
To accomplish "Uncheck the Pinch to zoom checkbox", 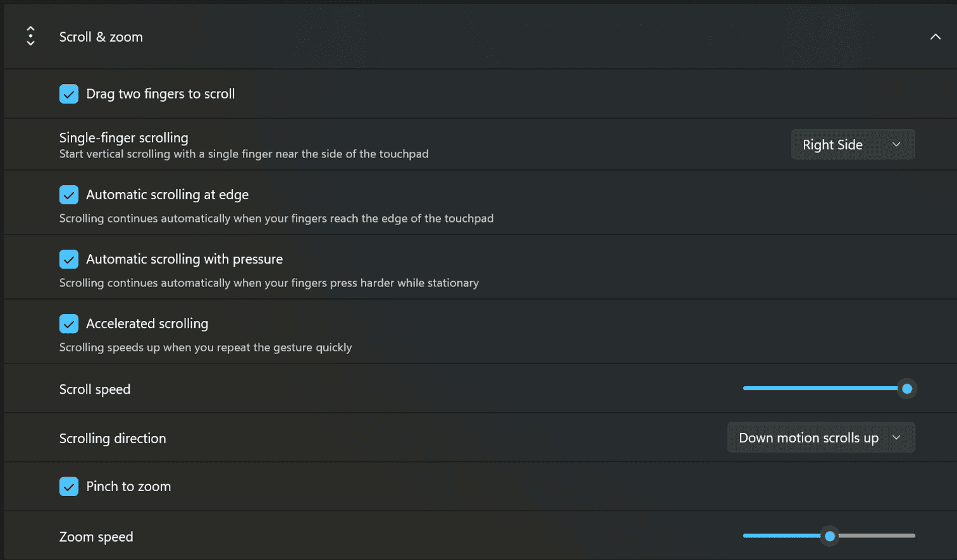I will 69,487.
